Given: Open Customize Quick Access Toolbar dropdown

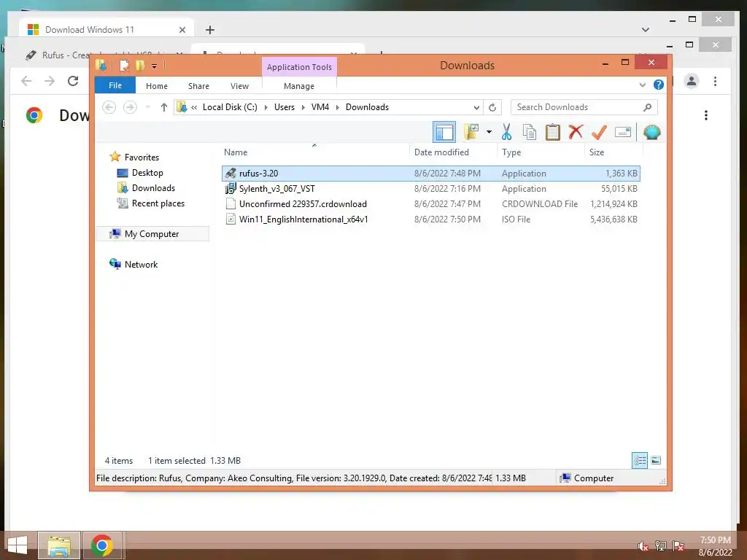Looking at the screenshot, I should pos(155,66).
